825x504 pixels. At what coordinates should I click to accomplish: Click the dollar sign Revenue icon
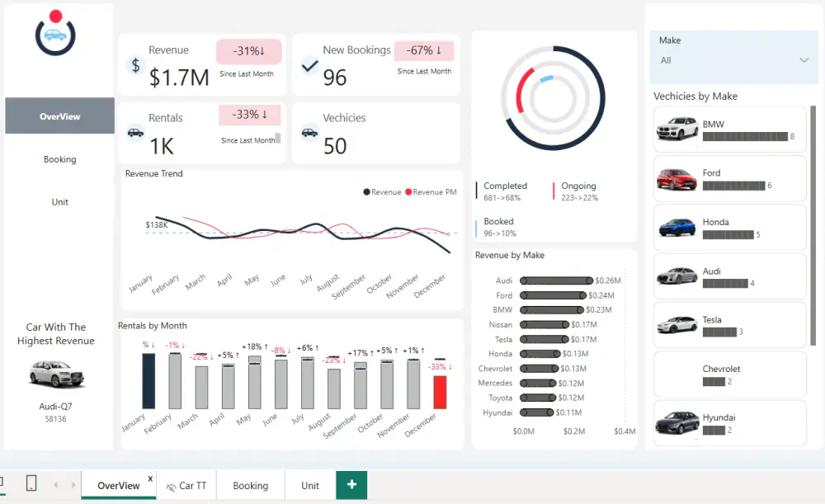[136, 65]
